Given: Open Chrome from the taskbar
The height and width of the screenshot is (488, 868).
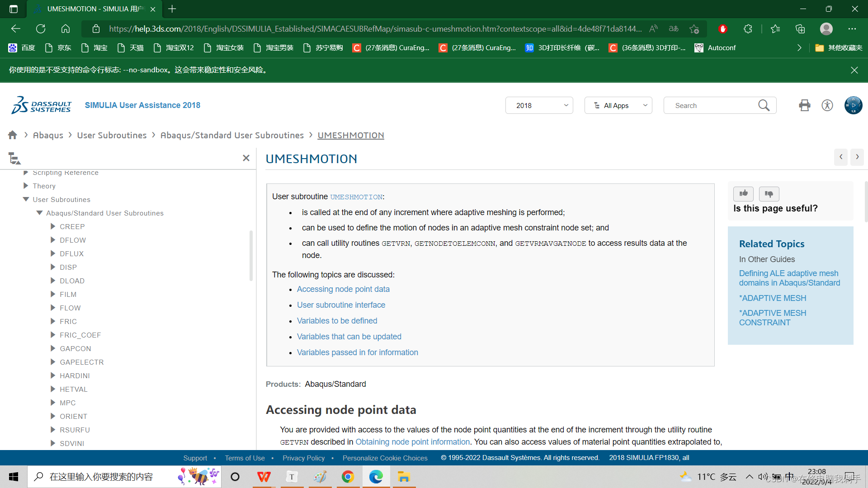Looking at the screenshot, I should [348, 477].
